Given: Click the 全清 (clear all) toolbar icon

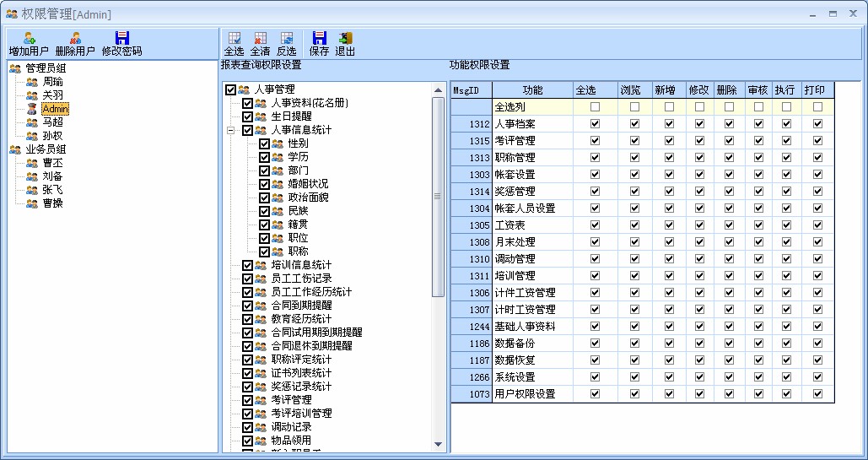Looking at the screenshot, I should pyautogui.click(x=260, y=38).
